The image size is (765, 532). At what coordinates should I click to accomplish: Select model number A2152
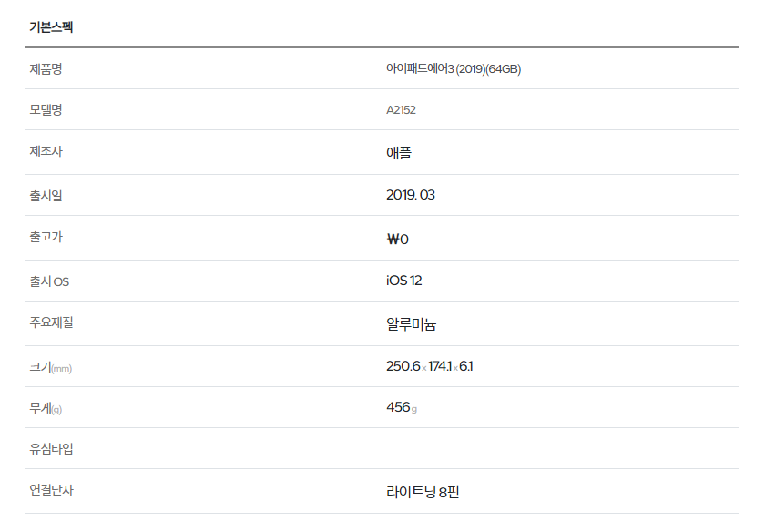tap(401, 110)
